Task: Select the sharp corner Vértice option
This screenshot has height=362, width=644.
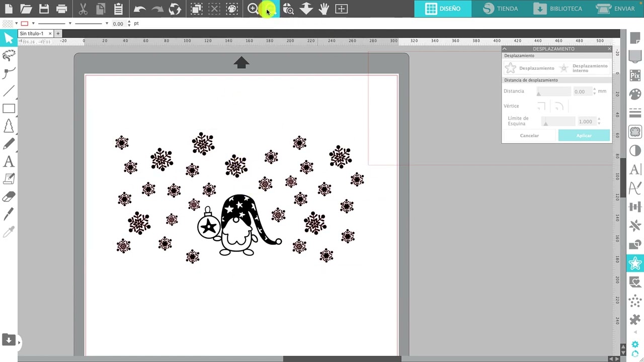Action: coord(541,106)
